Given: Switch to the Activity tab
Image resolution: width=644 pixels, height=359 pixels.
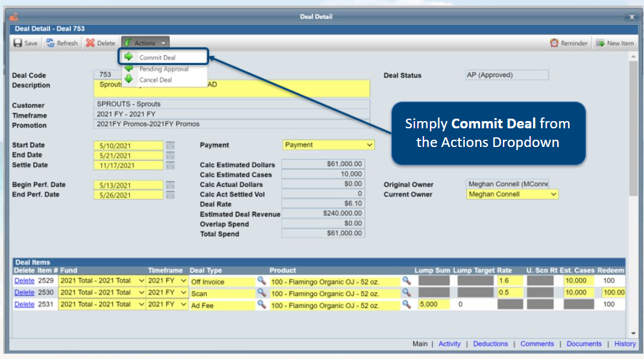Looking at the screenshot, I should click(x=449, y=344).
